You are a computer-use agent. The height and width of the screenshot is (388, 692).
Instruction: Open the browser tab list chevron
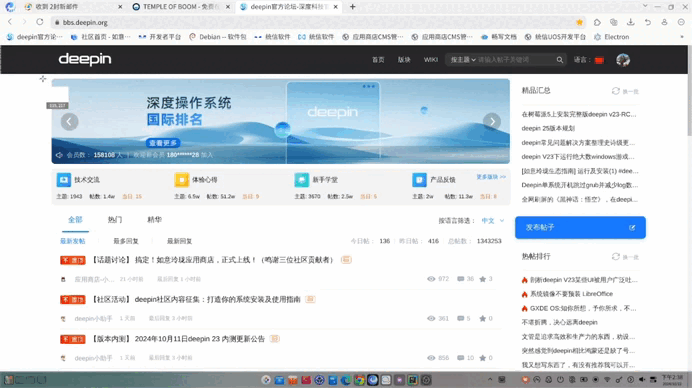click(645, 6)
